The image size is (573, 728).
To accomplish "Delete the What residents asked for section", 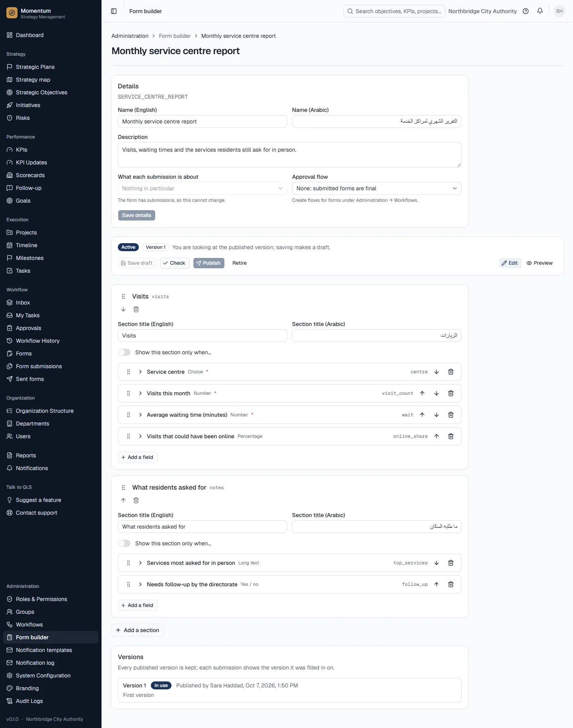I will [x=136, y=500].
